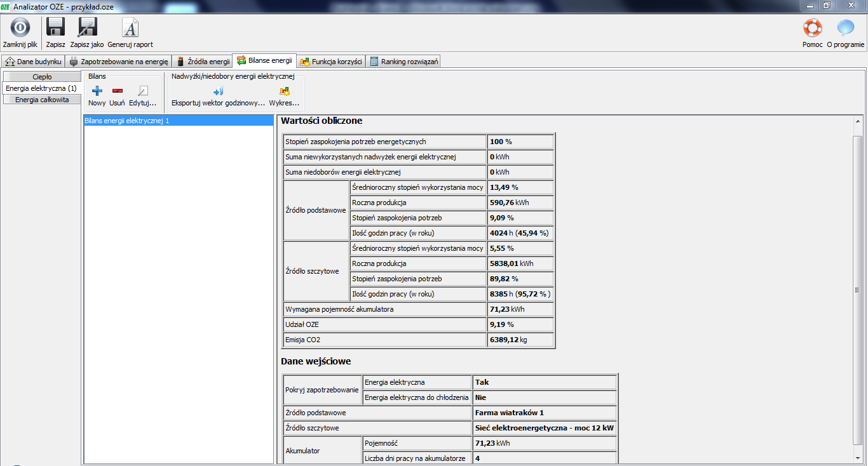Select Energia elektryczna (1) side category
868x466 pixels.
[41, 88]
